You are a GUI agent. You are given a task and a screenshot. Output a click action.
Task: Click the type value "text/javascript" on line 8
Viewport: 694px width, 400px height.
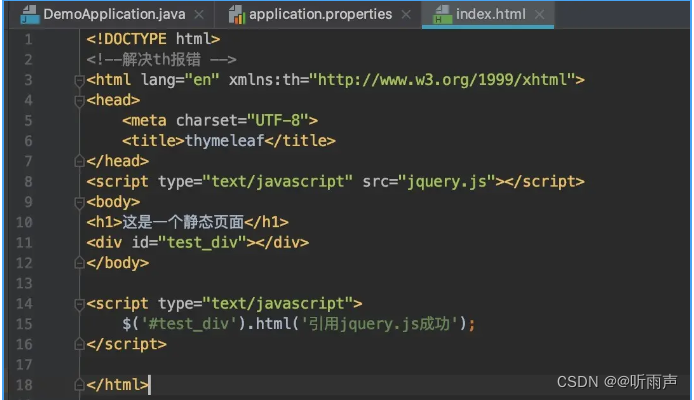[278, 181]
